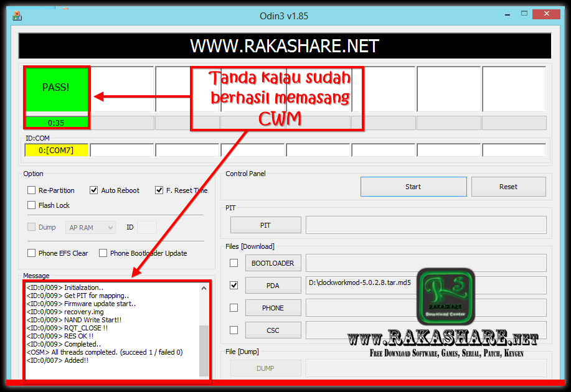Click the clockworkmod PDA path field

pyautogui.click(x=426, y=286)
